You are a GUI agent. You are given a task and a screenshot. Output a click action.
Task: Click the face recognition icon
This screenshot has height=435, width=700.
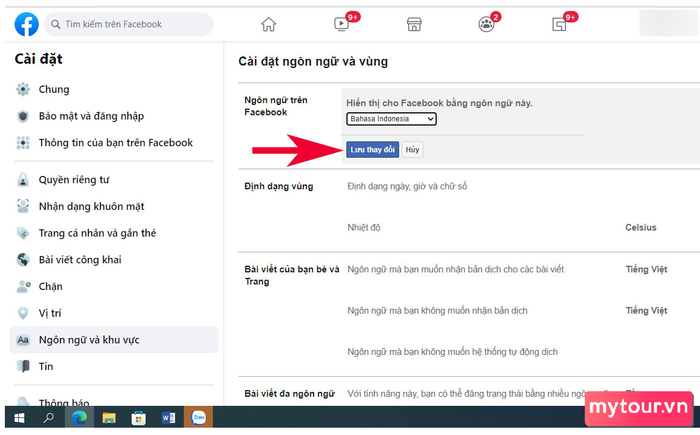[23, 206]
